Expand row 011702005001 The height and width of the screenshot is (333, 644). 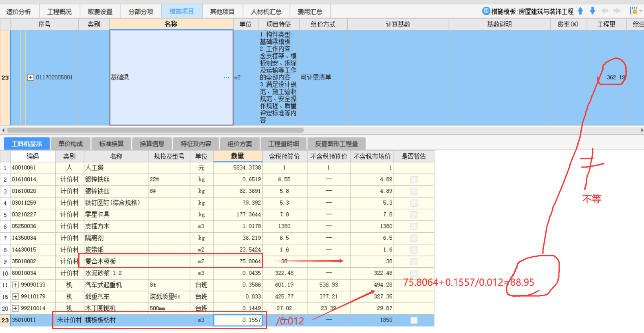click(x=31, y=77)
